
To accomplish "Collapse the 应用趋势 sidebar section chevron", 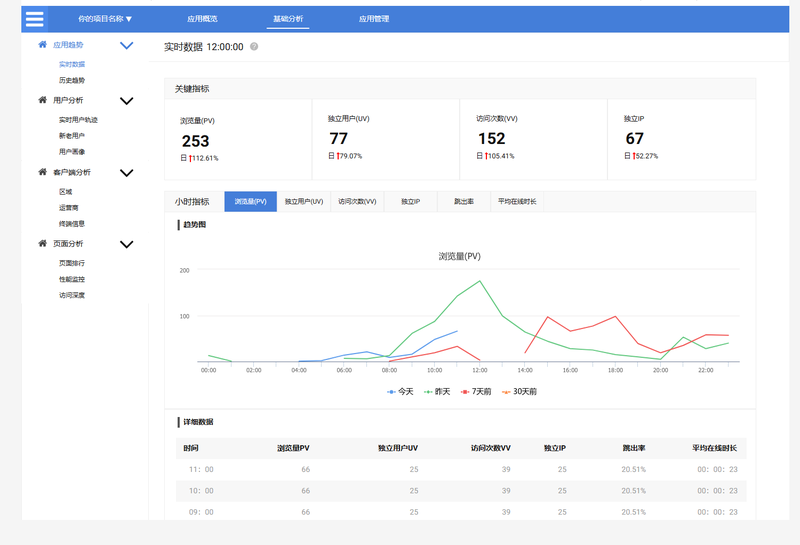I will [x=127, y=45].
